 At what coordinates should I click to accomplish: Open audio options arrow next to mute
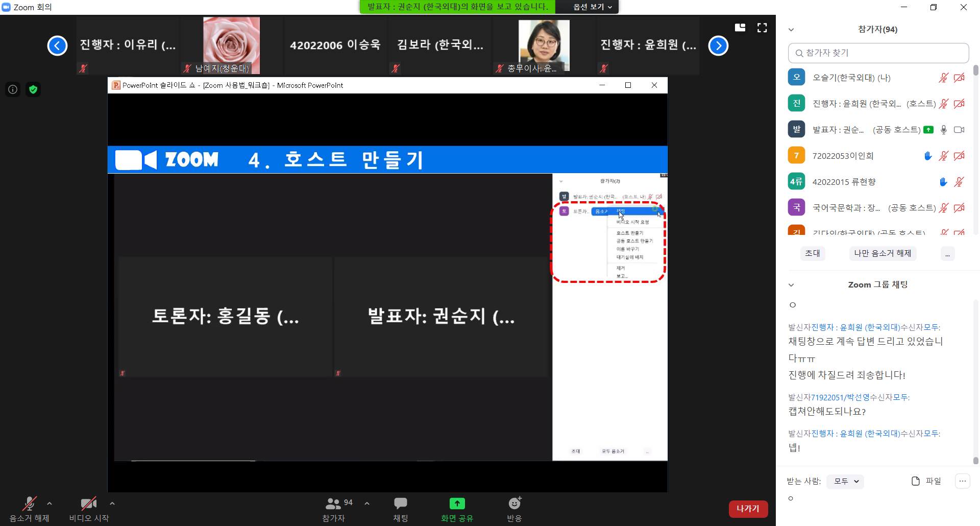point(50,504)
